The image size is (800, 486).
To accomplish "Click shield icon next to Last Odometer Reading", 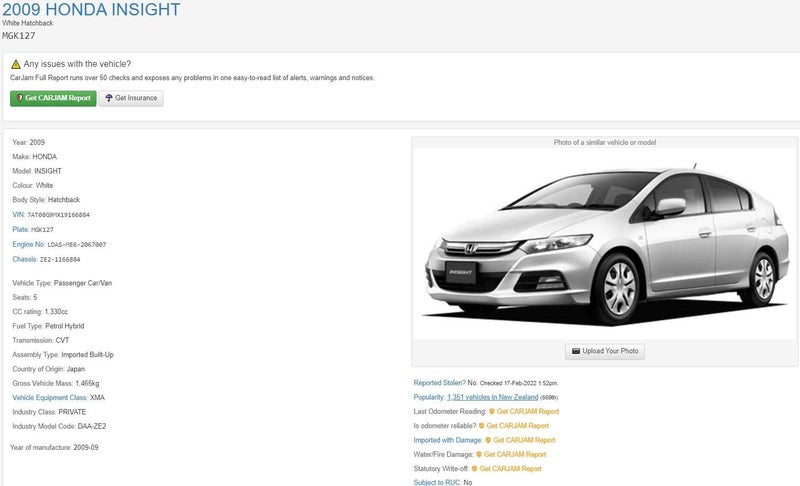I will click(492, 412).
